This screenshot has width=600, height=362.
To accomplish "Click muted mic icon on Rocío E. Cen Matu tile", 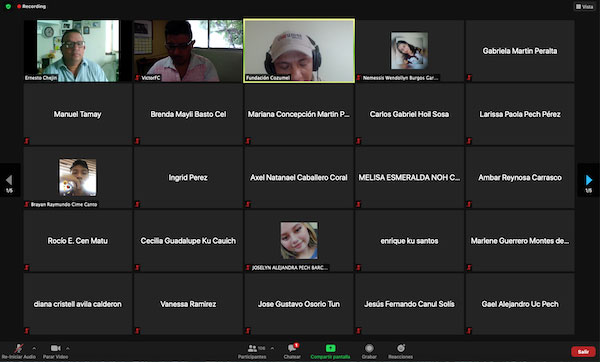I will (27, 267).
